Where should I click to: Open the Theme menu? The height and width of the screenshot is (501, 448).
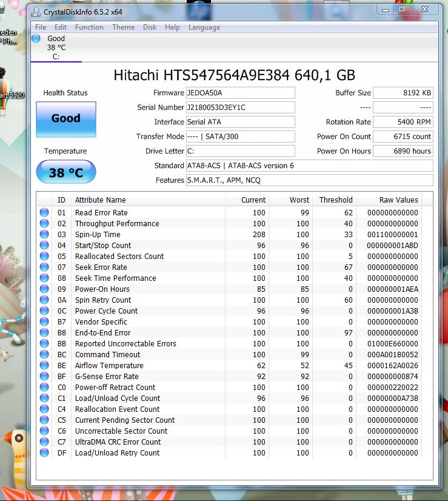coord(123,27)
